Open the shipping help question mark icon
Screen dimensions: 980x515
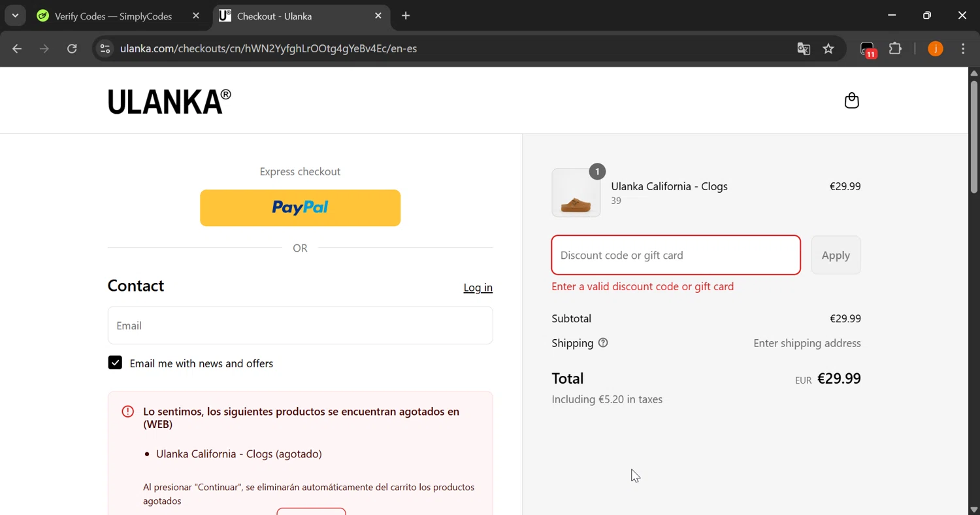[603, 343]
